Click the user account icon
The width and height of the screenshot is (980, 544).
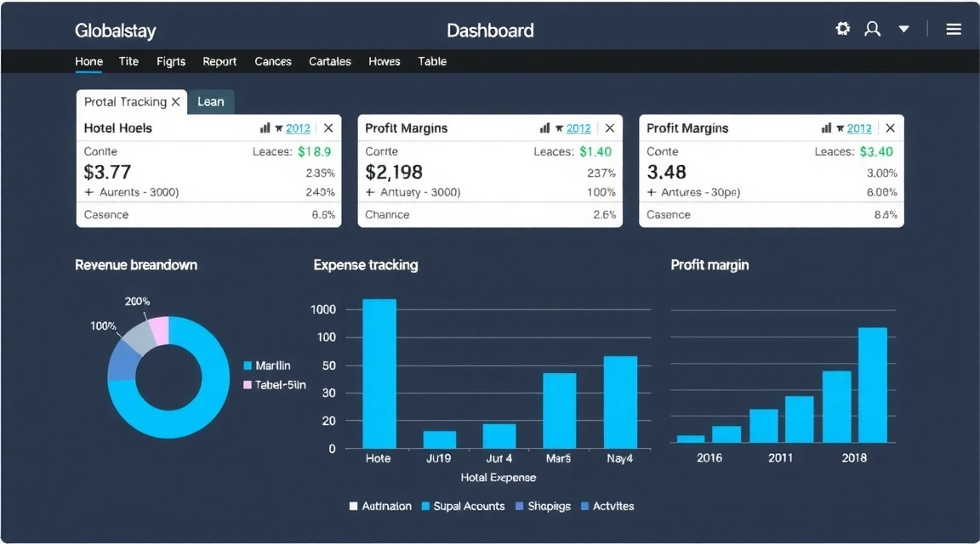coord(872,28)
